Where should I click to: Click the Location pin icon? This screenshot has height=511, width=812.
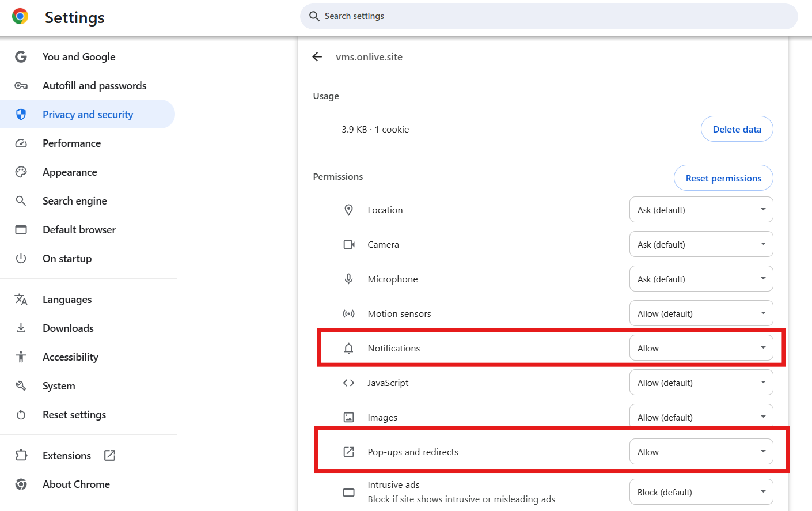[348, 210]
